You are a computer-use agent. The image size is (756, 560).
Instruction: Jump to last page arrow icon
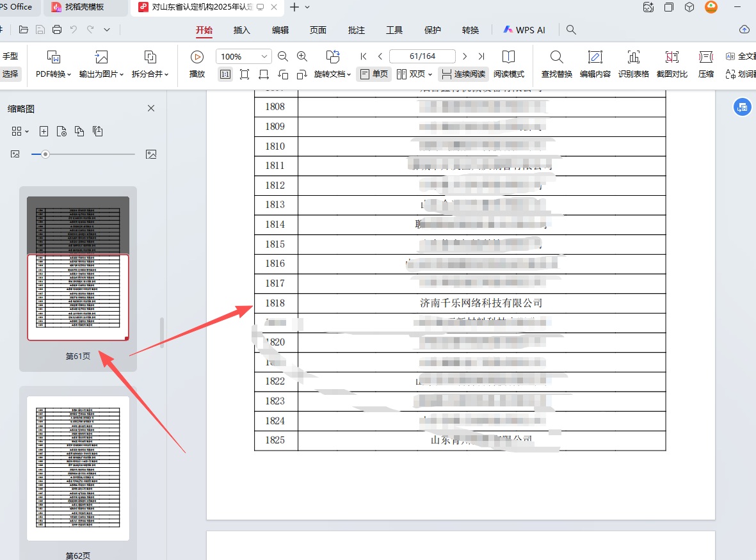point(481,56)
